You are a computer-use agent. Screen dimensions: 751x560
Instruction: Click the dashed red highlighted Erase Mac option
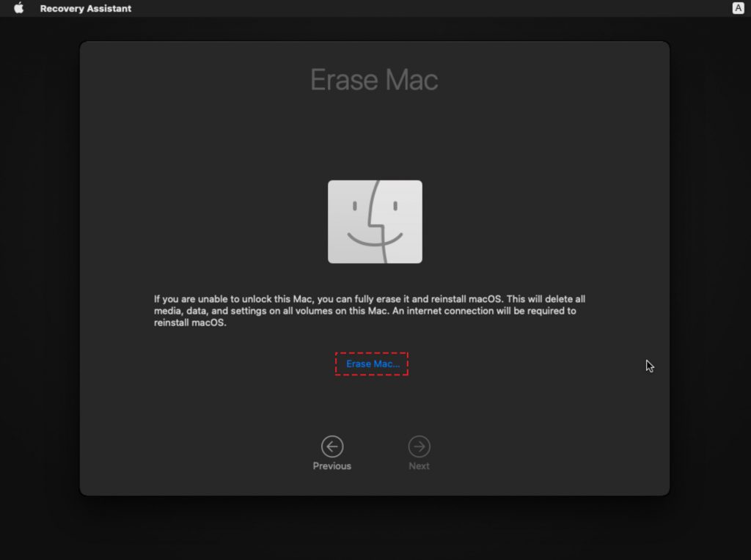[x=371, y=364]
